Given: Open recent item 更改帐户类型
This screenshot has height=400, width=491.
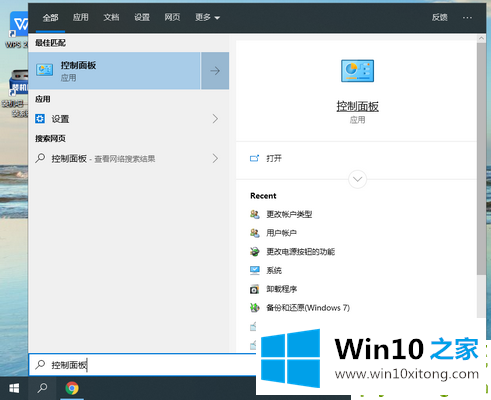Looking at the screenshot, I should [289, 214].
